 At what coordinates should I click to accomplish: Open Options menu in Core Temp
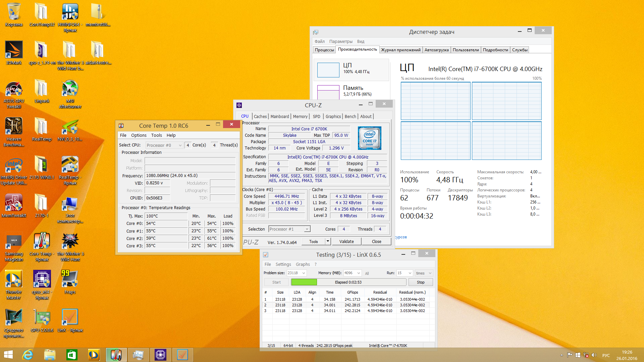(139, 135)
